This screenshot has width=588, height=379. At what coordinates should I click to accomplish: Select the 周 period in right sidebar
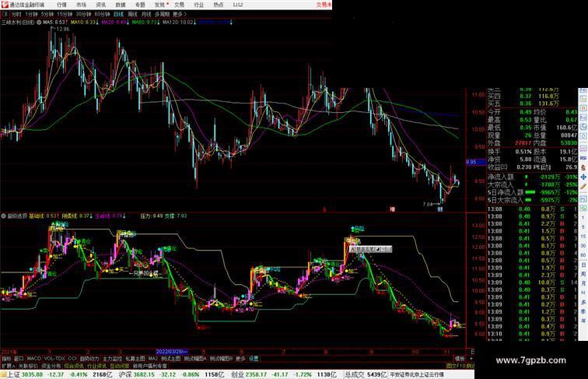[x=583, y=274]
